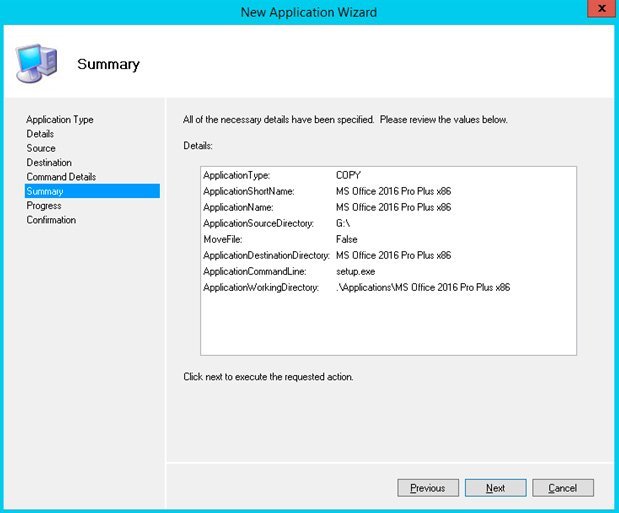The width and height of the screenshot is (619, 513).
Task: Click the ApplicationCommandLine label
Action: pyautogui.click(x=255, y=272)
